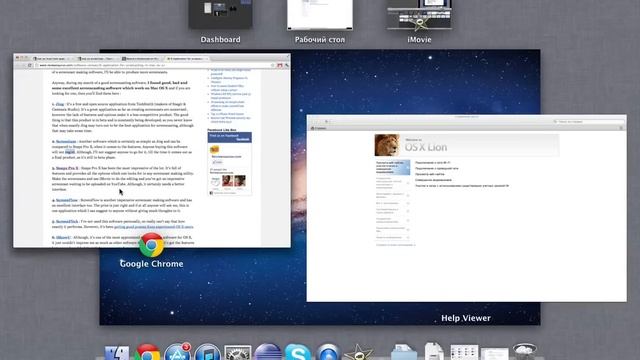Screen dimensions: 640x360
Task: Click the search field in Help Viewer's toolbar
Action: click(x=589, y=122)
